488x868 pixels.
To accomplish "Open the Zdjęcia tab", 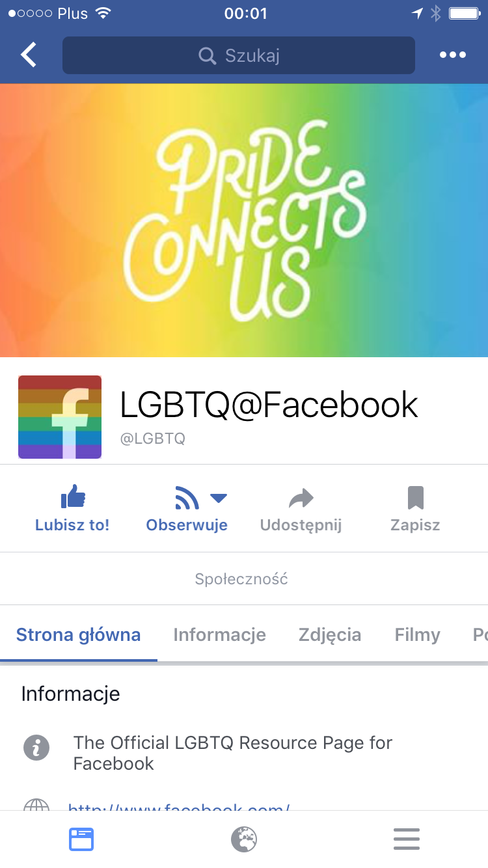I will (x=330, y=634).
